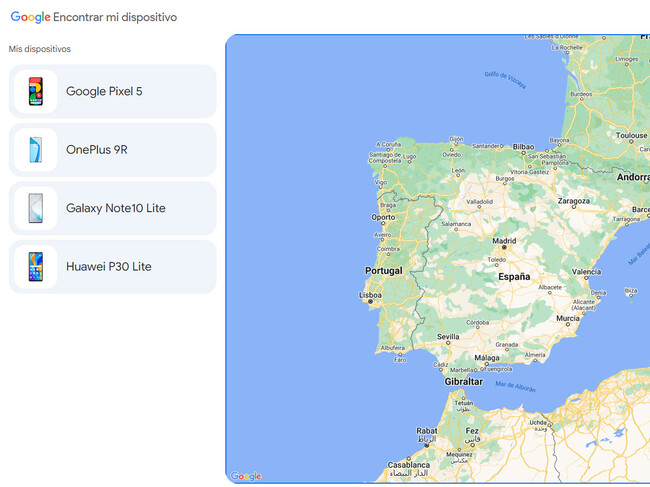The width and height of the screenshot is (650, 487).
Task: Click the "Albacete" city label
Action: [550, 287]
